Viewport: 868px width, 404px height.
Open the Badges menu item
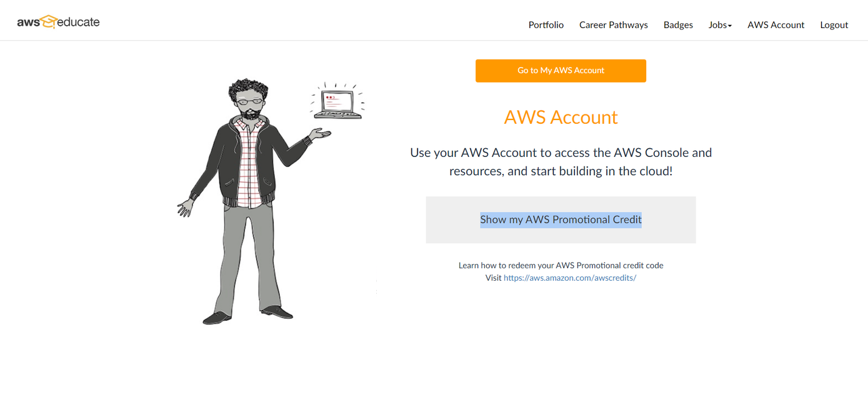tap(678, 25)
